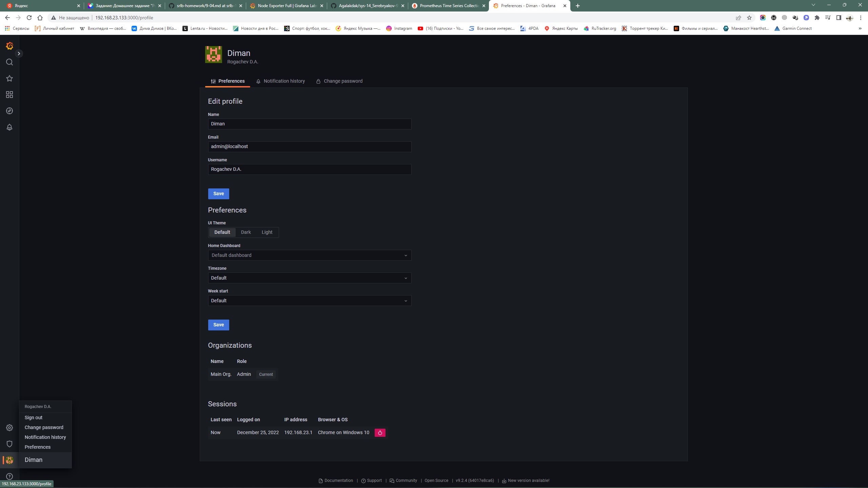Revoke the active session with power icon
The width and height of the screenshot is (868, 488).
tap(380, 432)
